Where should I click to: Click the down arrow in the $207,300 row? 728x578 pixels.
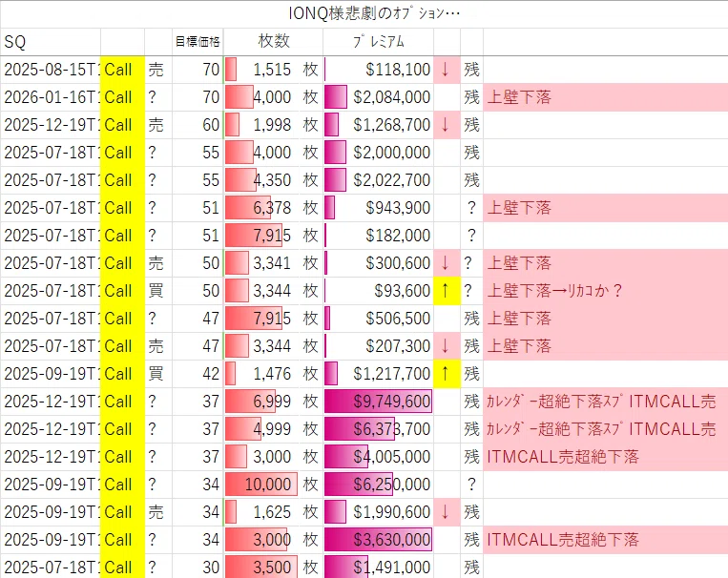click(447, 346)
